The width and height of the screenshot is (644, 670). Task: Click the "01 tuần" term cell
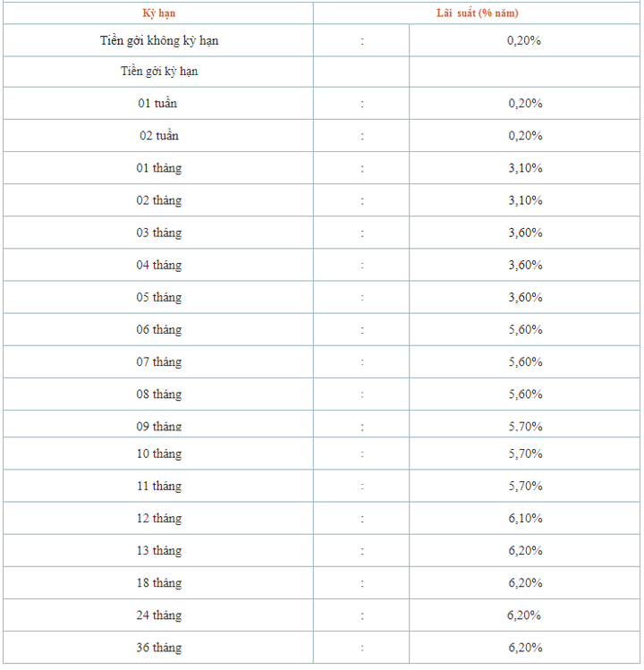(157, 104)
